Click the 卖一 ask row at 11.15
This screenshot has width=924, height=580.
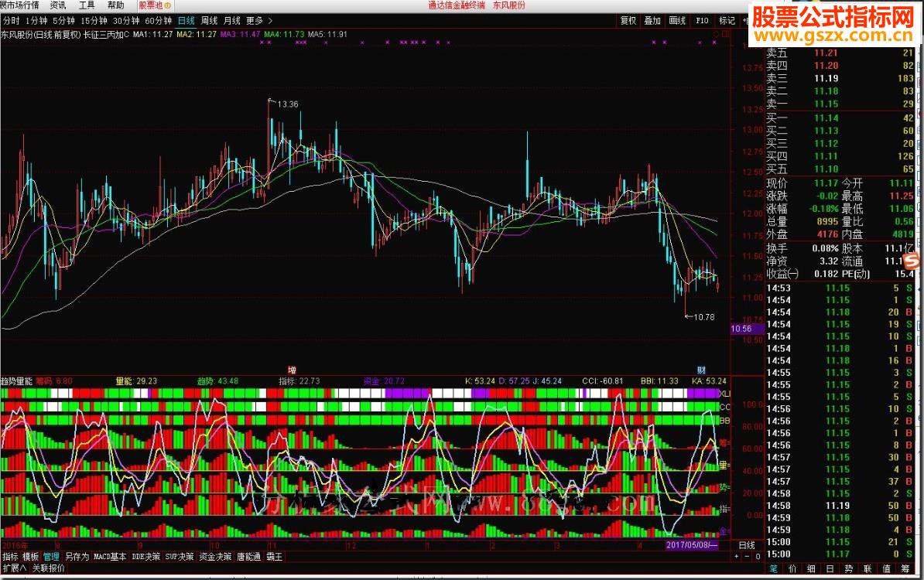(x=840, y=104)
